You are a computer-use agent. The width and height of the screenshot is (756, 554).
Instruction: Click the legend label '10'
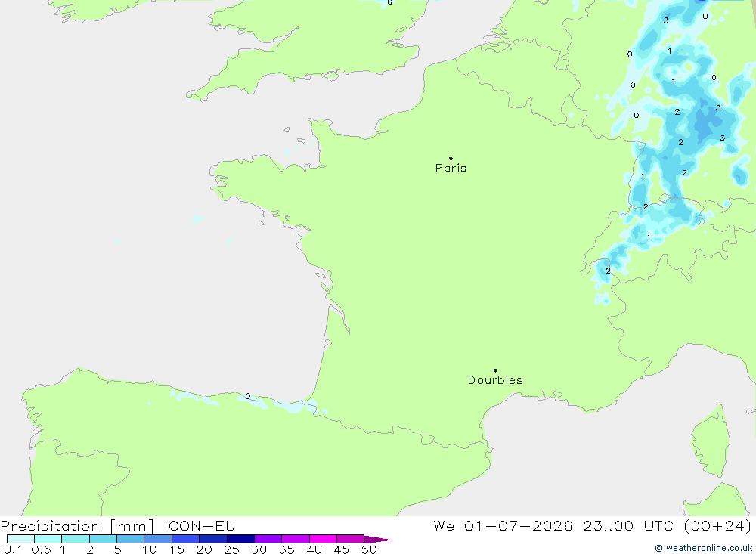150,549
